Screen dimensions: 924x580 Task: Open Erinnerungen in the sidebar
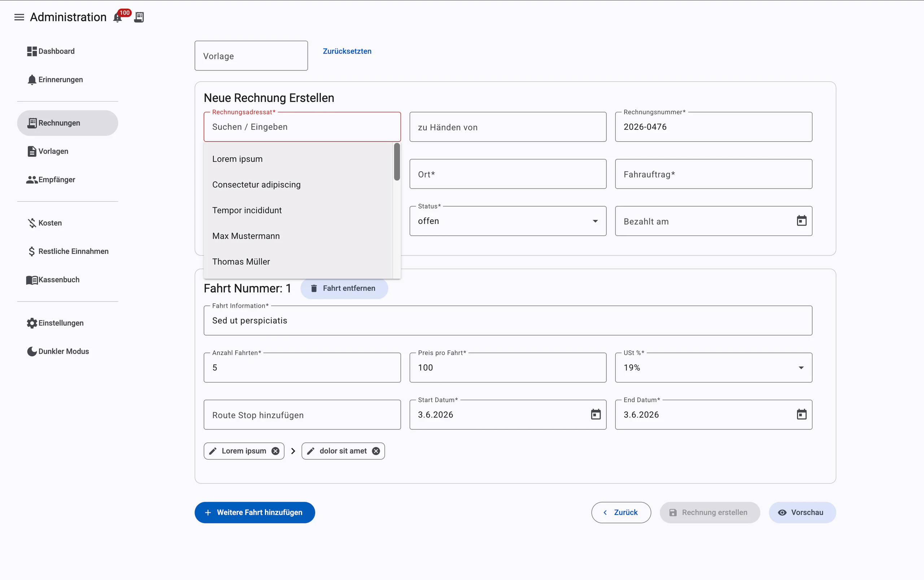point(67,80)
